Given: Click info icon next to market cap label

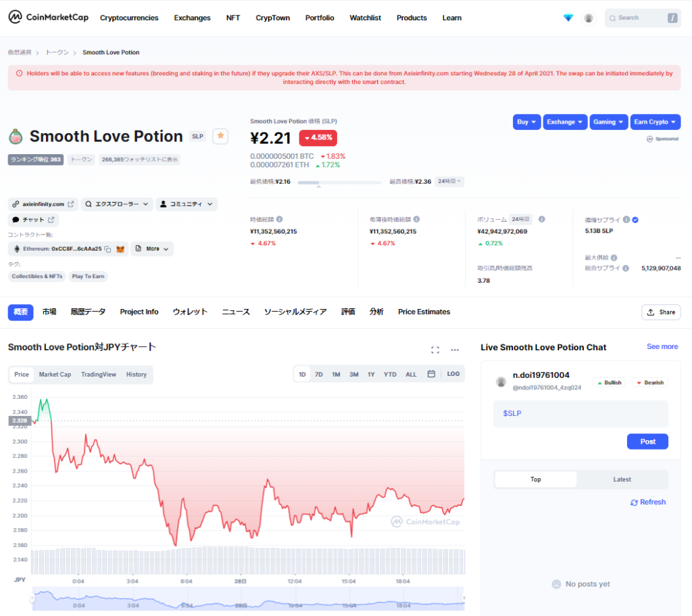Looking at the screenshot, I should point(279,219).
